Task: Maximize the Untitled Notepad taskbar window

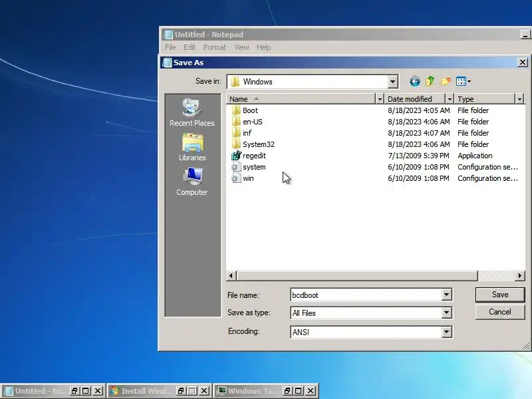Action: tap(86, 391)
